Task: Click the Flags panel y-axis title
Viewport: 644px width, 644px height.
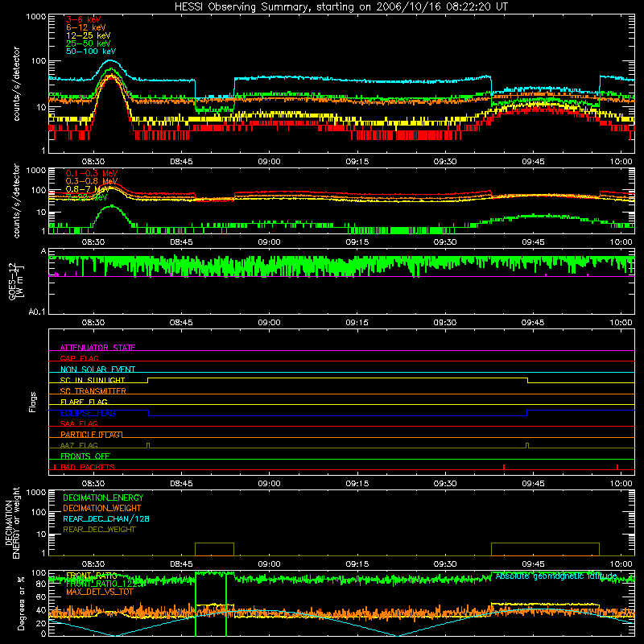Action: click(33, 402)
